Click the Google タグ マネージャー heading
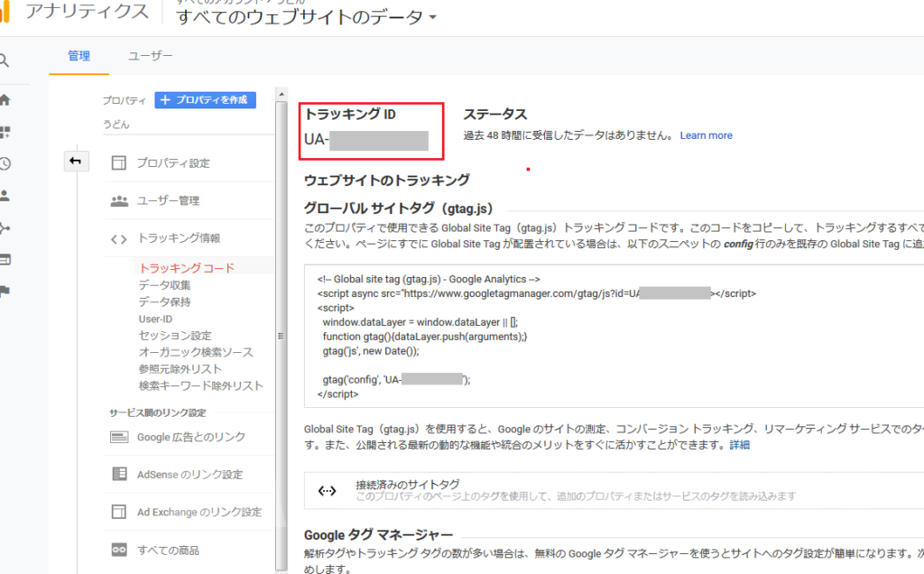 click(x=378, y=535)
